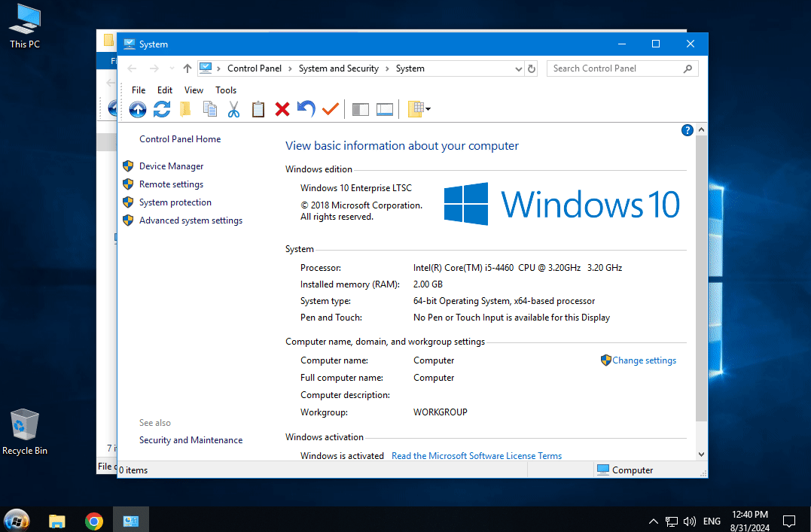The image size is (811, 532).
Task: Click the blue Undo arrow icon
Action: tap(306, 108)
